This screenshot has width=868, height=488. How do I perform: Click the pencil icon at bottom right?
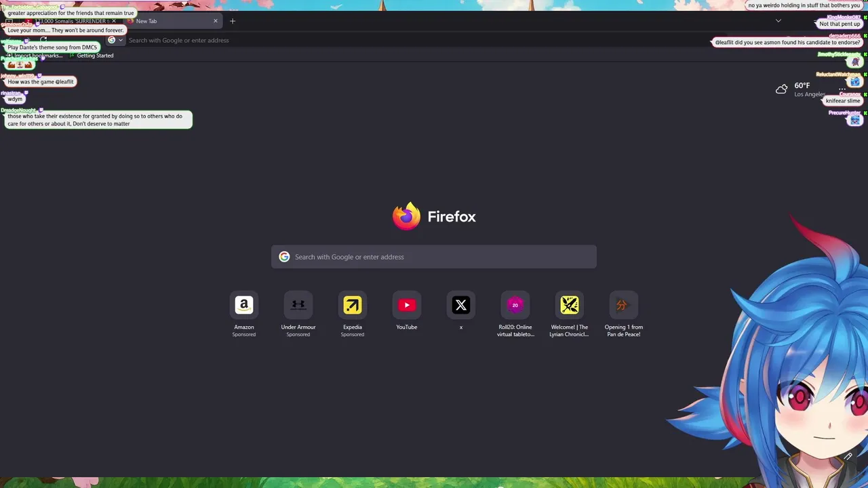tap(848, 457)
